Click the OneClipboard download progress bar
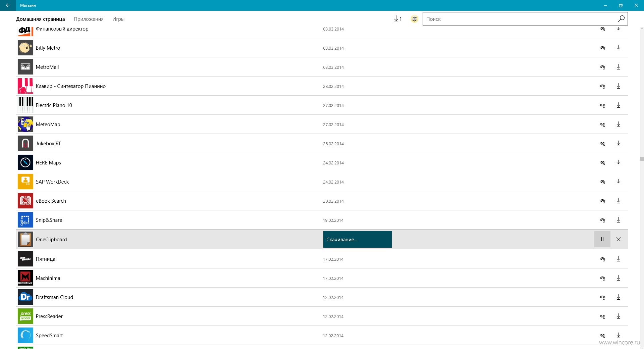The image size is (644, 349). (x=357, y=239)
